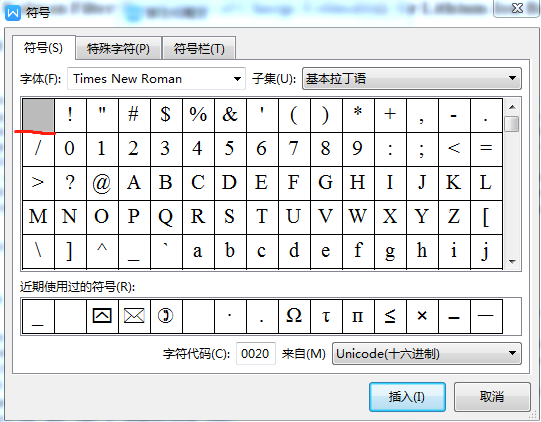Select the digit 5 in grid
Viewport: 541px width, 422px height.
(x=230, y=149)
